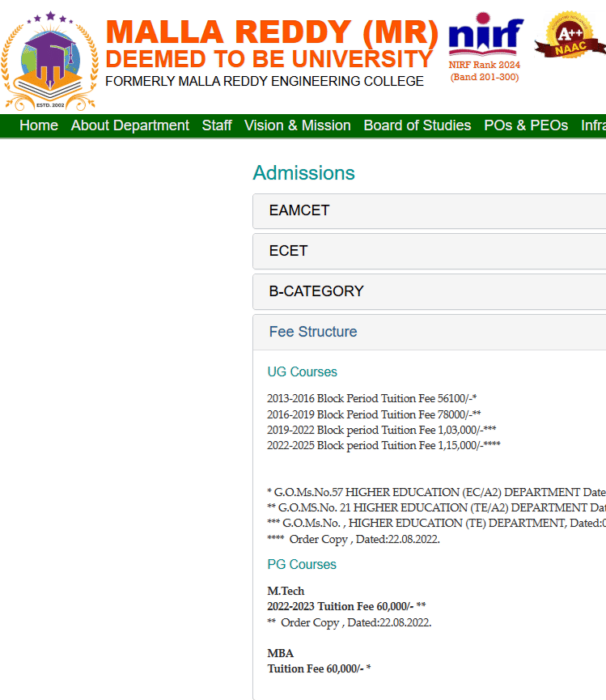Expand the B-CATEGORY accordion panel
Viewport: 606px width, 700px height.
coord(316,291)
